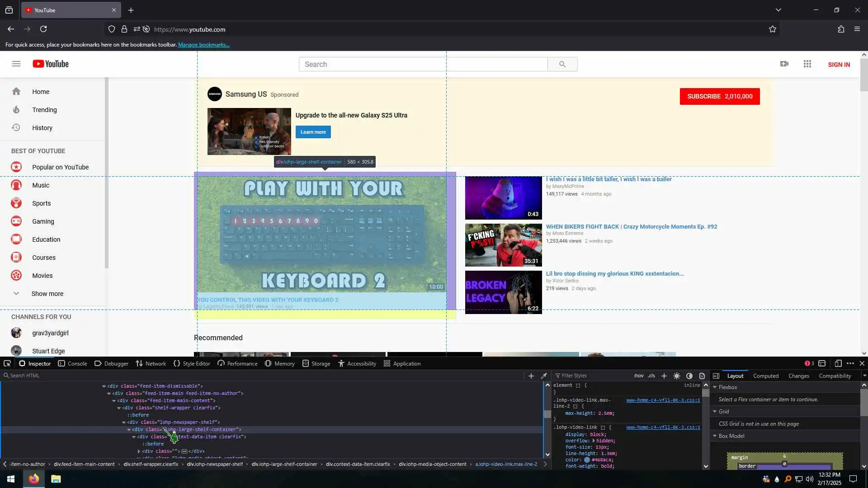868x488 pixels.
Task: Switch to the Console tab
Action: pos(73,363)
